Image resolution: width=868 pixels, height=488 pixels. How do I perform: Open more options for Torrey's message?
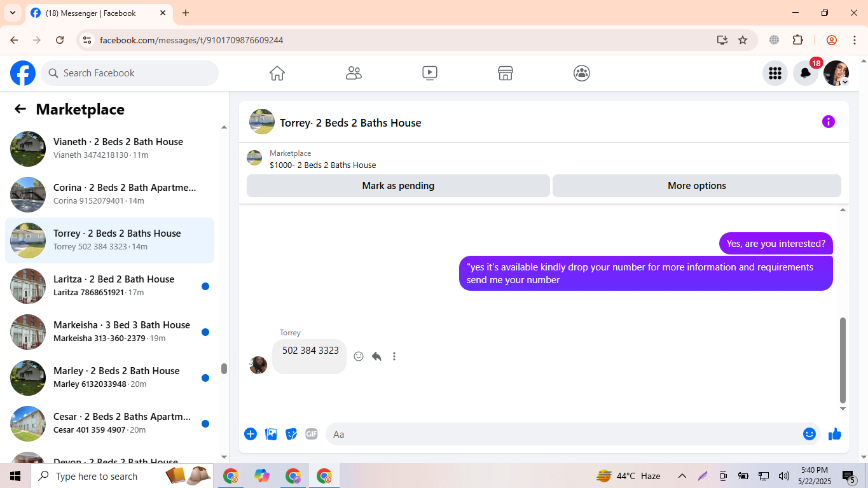click(394, 356)
